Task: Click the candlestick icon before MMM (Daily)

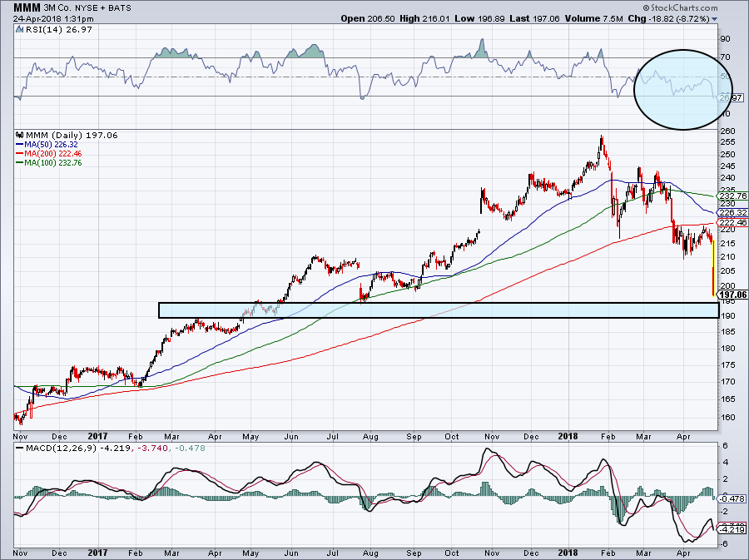Action: pos(20,135)
